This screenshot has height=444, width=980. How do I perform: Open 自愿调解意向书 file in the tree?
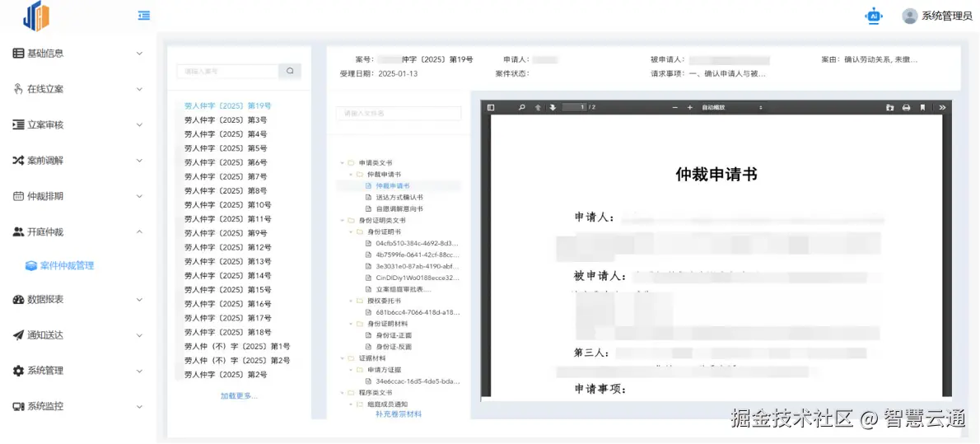click(x=399, y=209)
